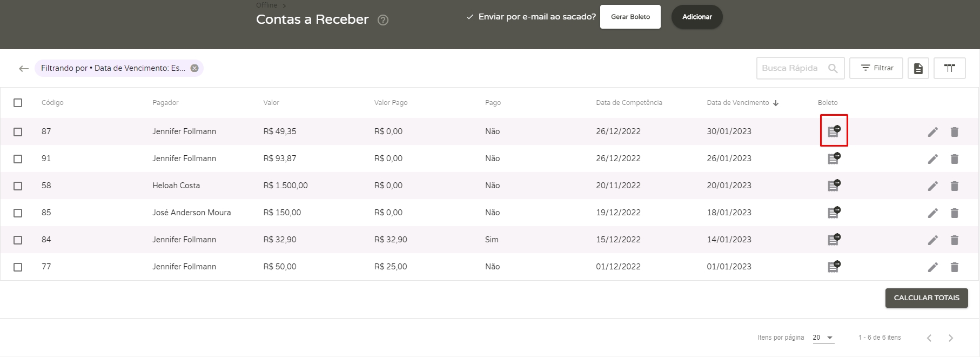Toggle the select-all header checkbox

point(18,103)
